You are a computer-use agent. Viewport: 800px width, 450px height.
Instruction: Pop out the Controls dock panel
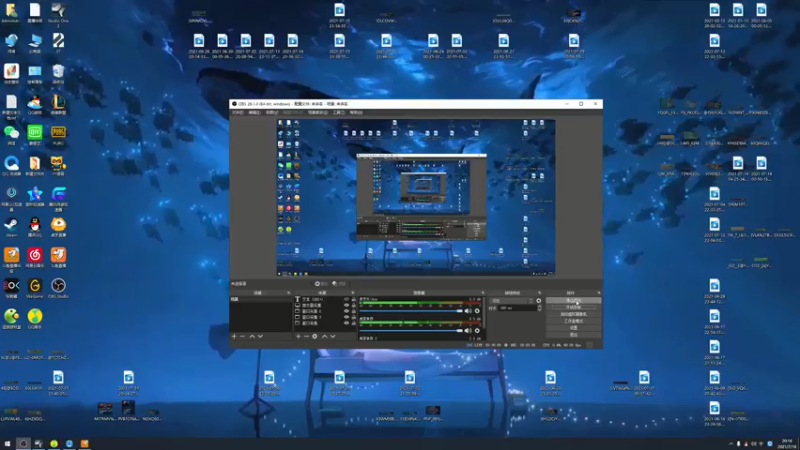tap(598, 293)
